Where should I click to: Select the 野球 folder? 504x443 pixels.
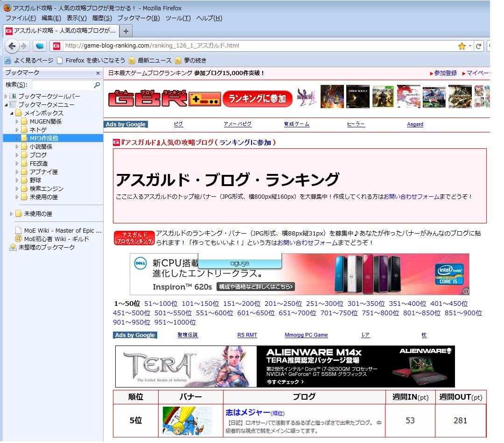[31, 180]
